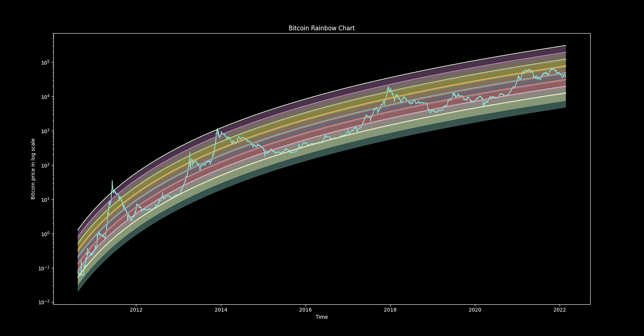This screenshot has height=336, width=644.
Task: Click the 2014 x-axis tick label
Action: click(221, 310)
